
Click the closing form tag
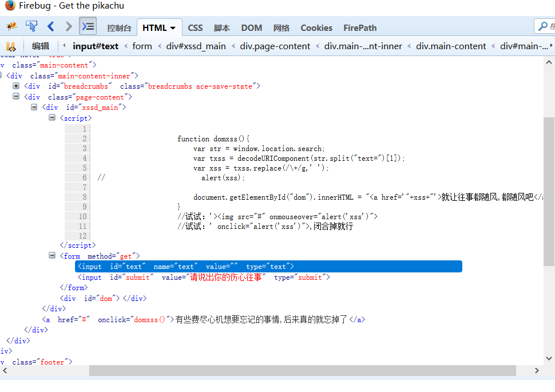tap(74, 287)
